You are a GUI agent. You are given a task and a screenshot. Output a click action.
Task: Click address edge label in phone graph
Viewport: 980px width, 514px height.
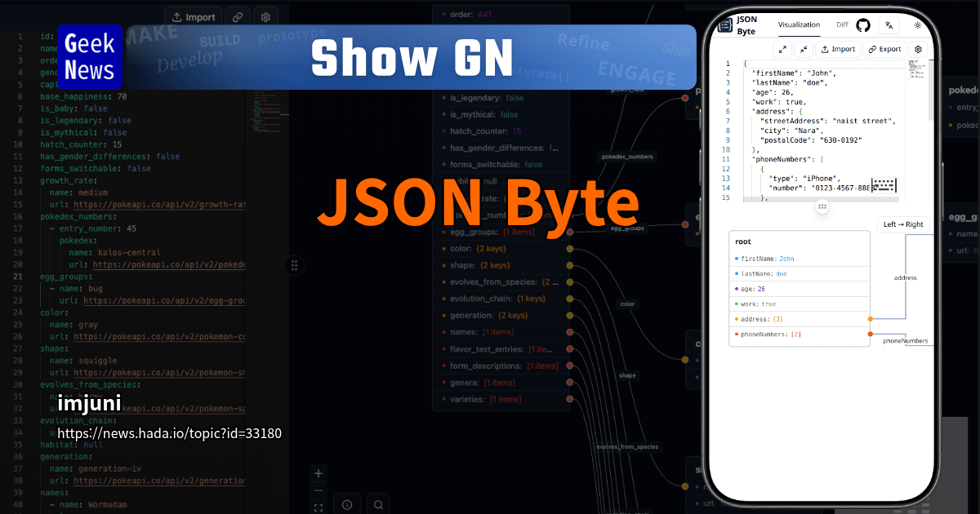click(905, 277)
